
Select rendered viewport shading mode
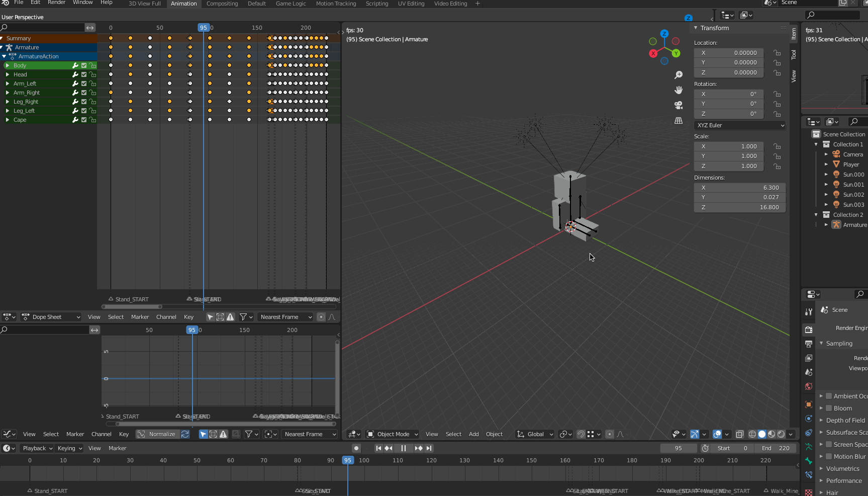point(781,434)
